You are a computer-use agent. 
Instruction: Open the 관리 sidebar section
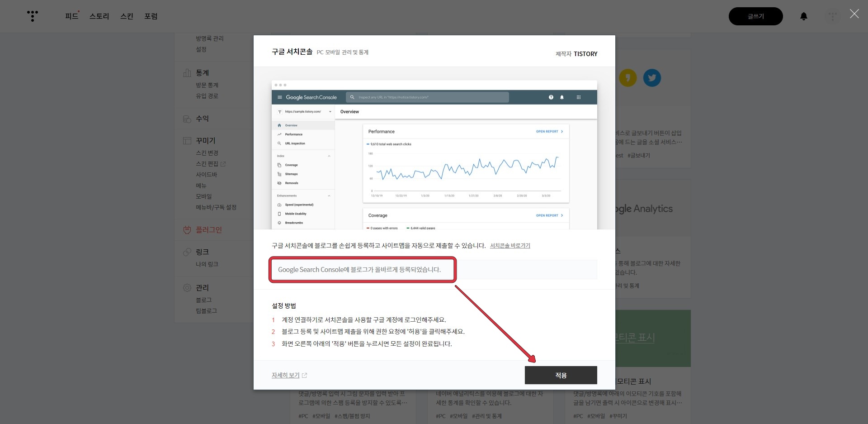[x=202, y=288]
